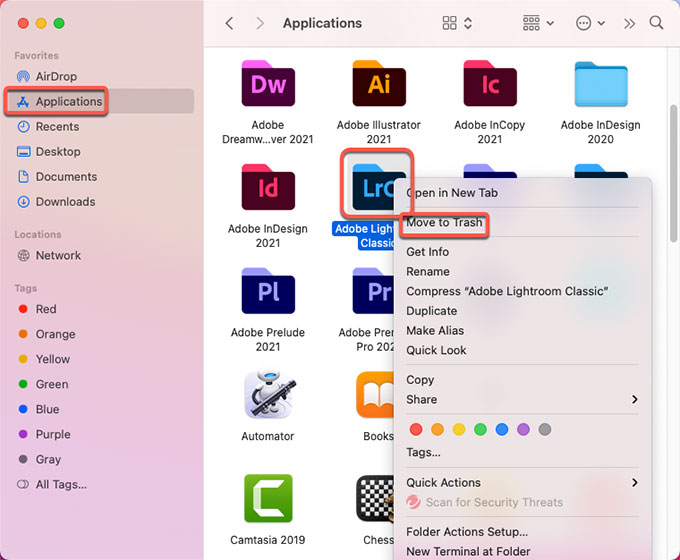Image resolution: width=680 pixels, height=560 pixels.
Task: Select the Chess app icon
Action: point(375,498)
